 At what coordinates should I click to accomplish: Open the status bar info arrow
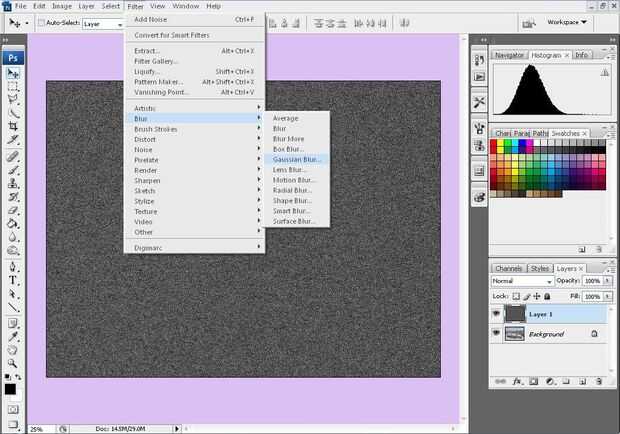point(177,428)
